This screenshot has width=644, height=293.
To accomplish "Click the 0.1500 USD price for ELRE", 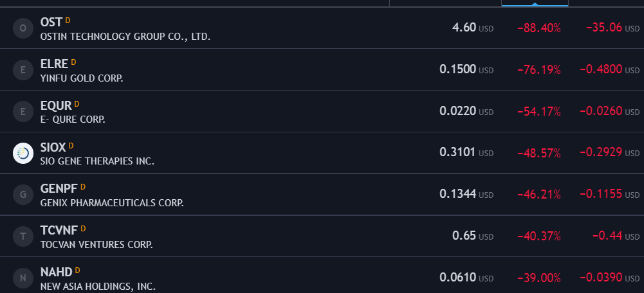I will point(466,69).
